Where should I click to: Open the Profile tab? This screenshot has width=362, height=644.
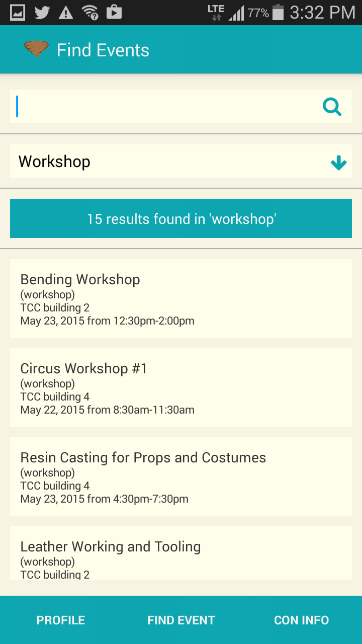(x=60, y=620)
